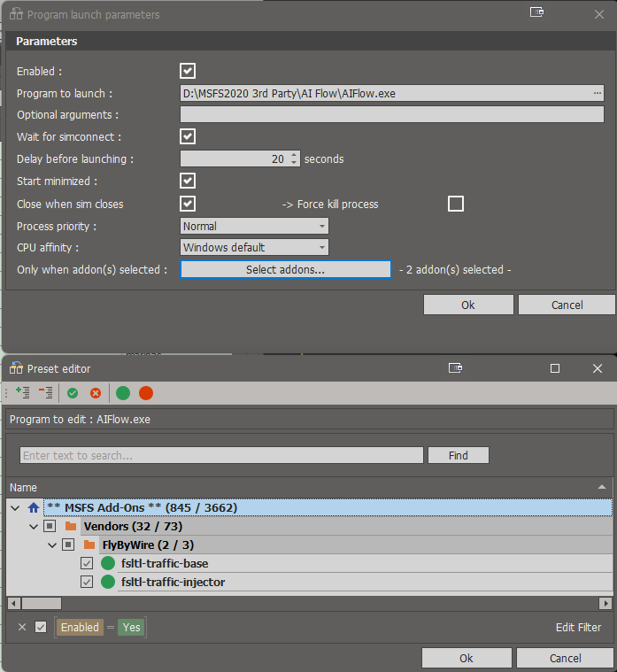Click Cancel in Program launch parameters dialog

[567, 305]
